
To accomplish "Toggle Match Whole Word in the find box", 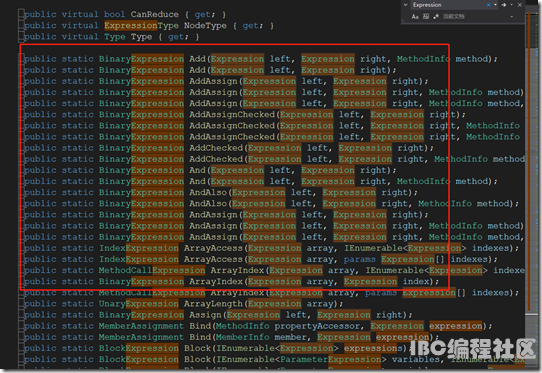I will (x=426, y=16).
